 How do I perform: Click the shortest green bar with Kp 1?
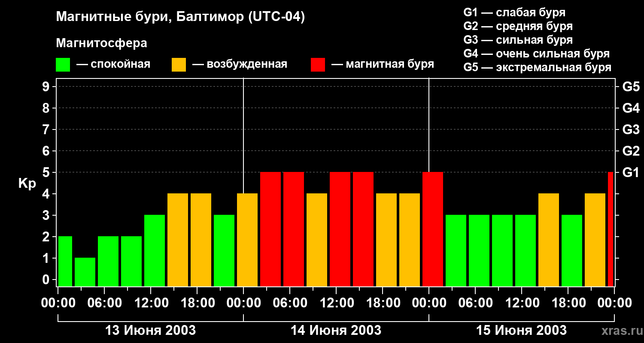[85, 272]
